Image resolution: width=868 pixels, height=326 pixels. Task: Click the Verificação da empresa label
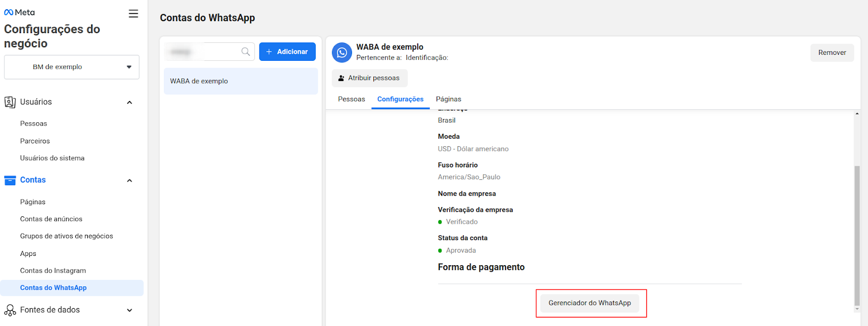click(475, 210)
